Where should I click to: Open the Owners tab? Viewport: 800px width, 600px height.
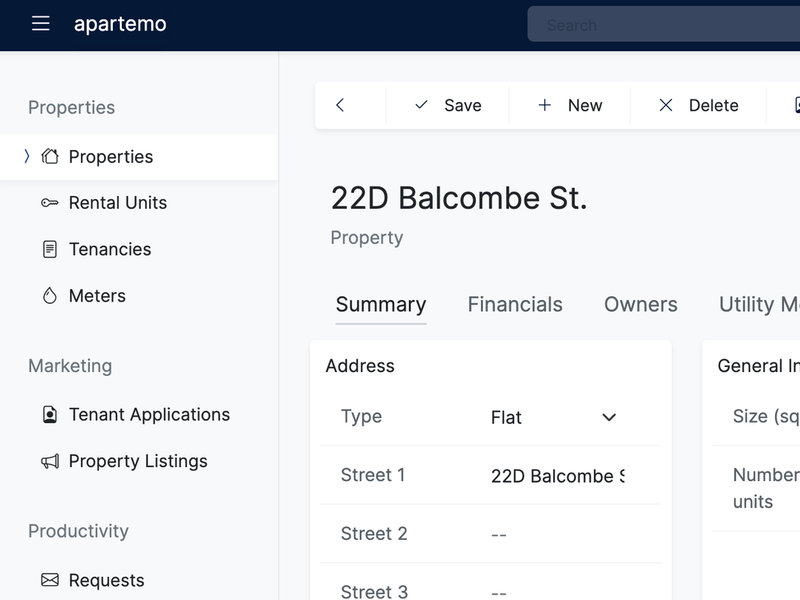tap(640, 304)
